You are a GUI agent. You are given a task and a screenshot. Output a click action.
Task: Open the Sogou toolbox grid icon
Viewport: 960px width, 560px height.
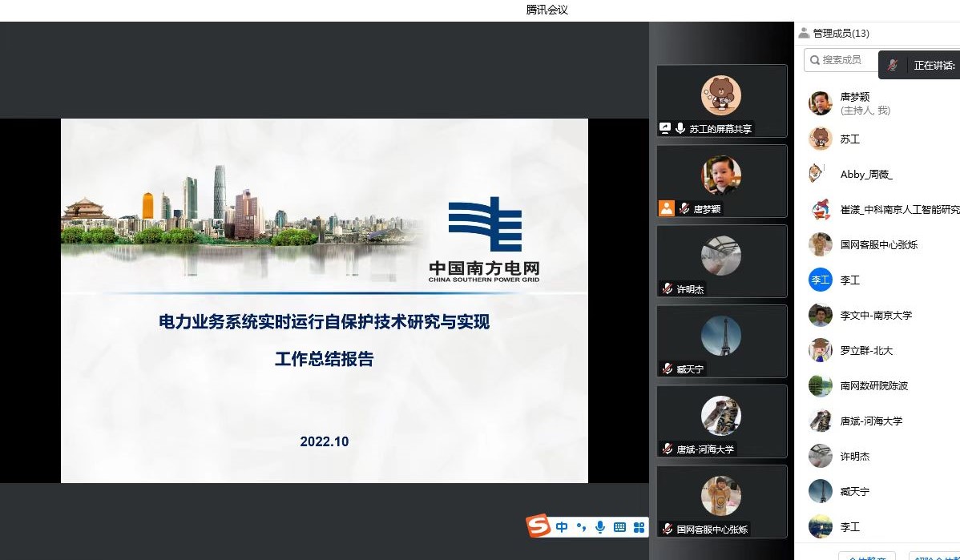click(639, 527)
